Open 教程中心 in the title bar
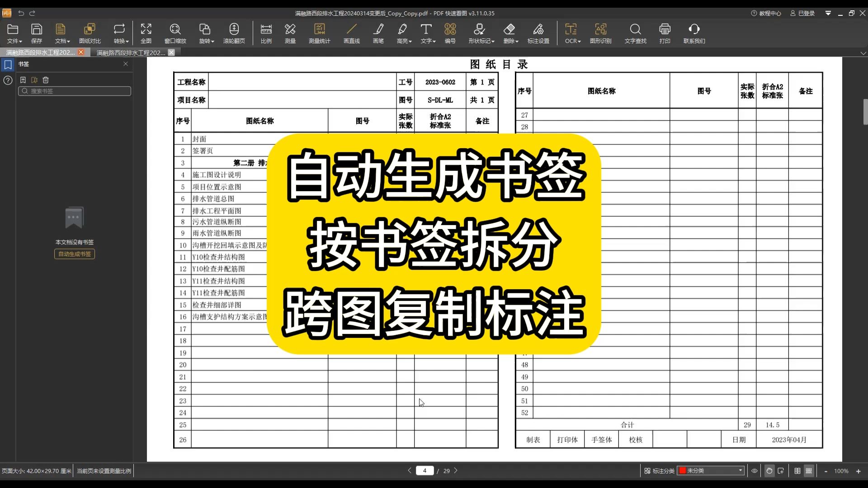Screen dimensions: 868x488 coord(766,13)
